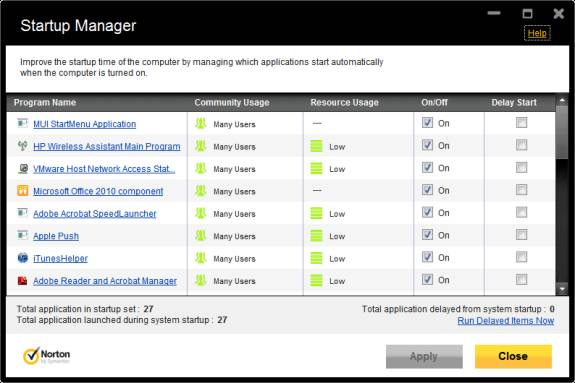
Task: Click the MUI StartMenu Application program icon
Action: pos(22,123)
